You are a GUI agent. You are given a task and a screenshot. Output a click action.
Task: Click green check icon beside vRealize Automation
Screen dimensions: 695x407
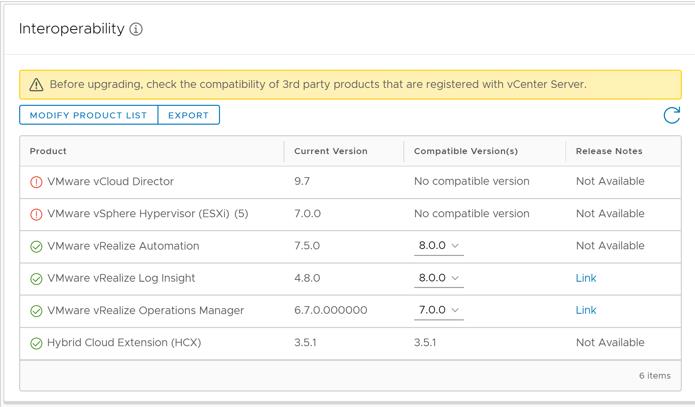[36, 247]
